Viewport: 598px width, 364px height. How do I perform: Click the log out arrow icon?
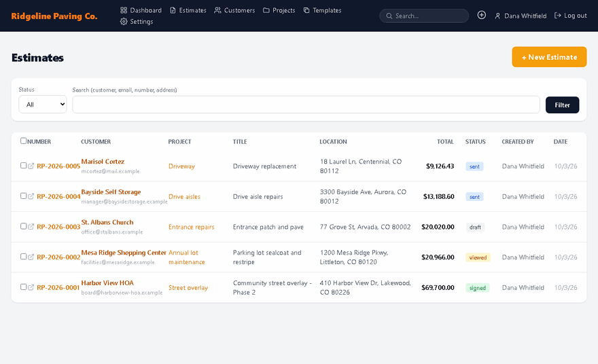[558, 15]
